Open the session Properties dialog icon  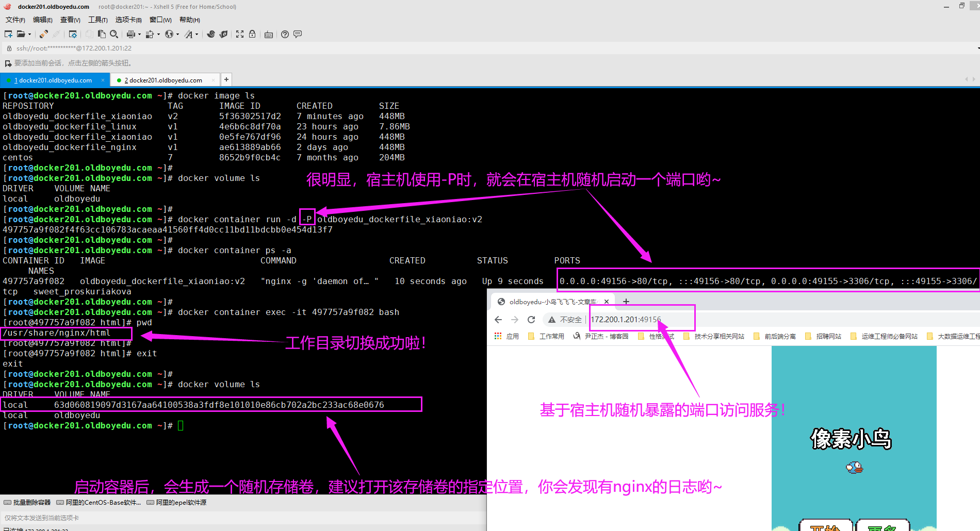coord(73,34)
